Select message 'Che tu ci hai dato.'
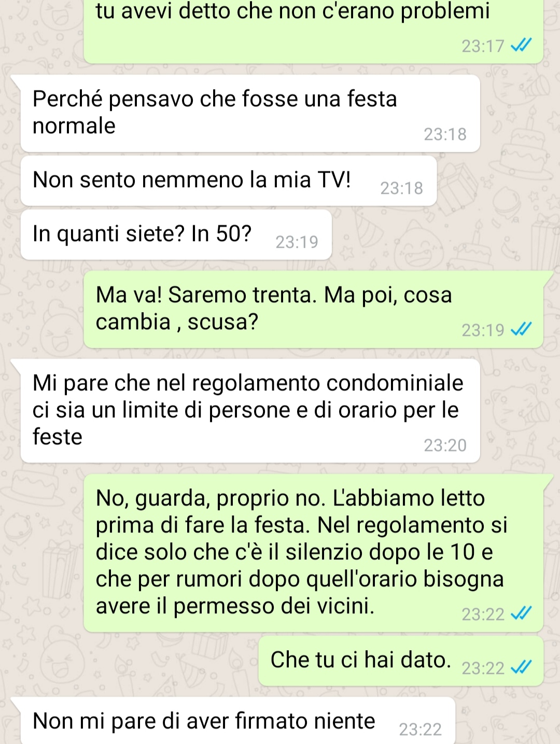 point(401,661)
